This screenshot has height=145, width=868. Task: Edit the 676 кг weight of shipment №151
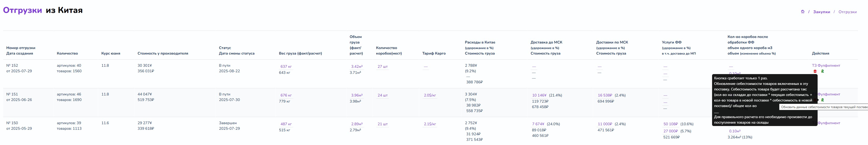coord(286,95)
